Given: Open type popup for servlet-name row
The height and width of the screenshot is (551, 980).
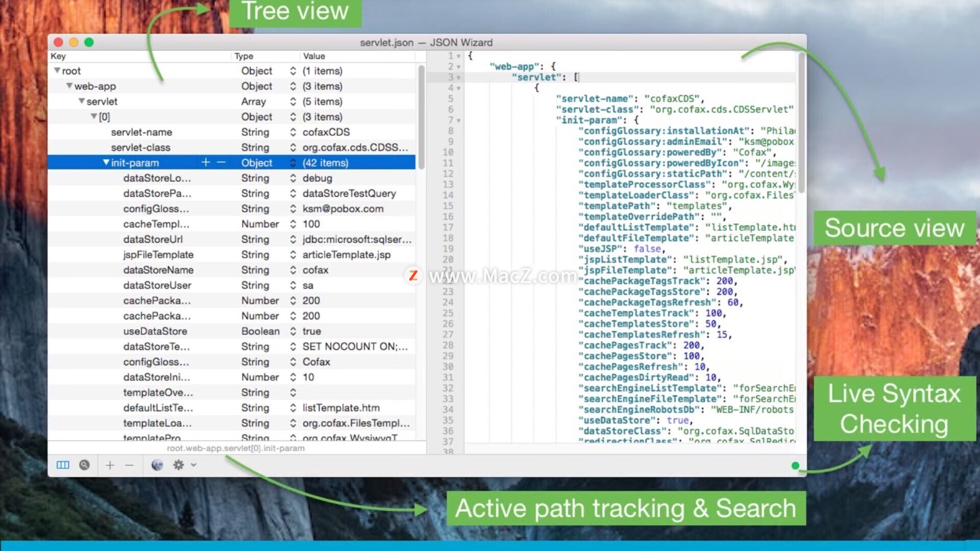Looking at the screenshot, I should pos(293,132).
